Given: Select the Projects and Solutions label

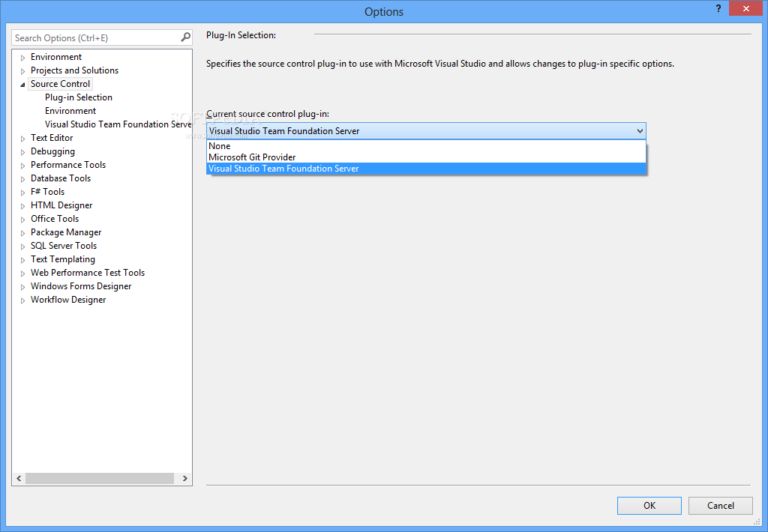Looking at the screenshot, I should tap(74, 70).
